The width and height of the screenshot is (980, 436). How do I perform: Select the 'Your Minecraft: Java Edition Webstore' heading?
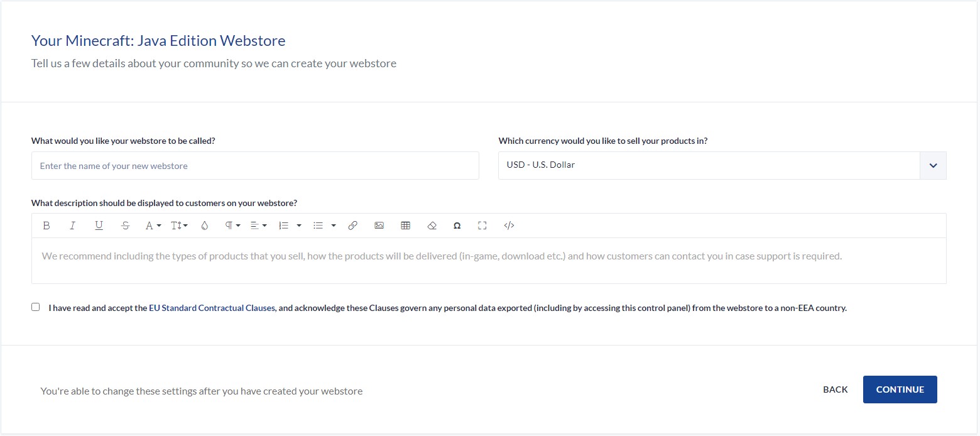pyautogui.click(x=158, y=41)
